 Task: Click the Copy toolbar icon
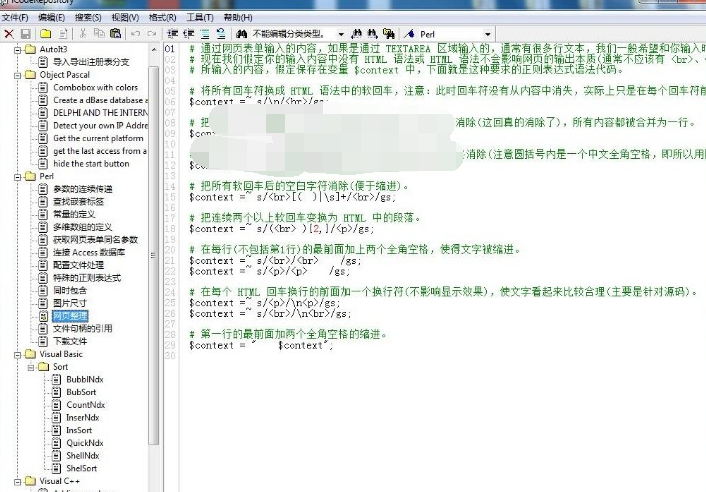click(x=99, y=33)
